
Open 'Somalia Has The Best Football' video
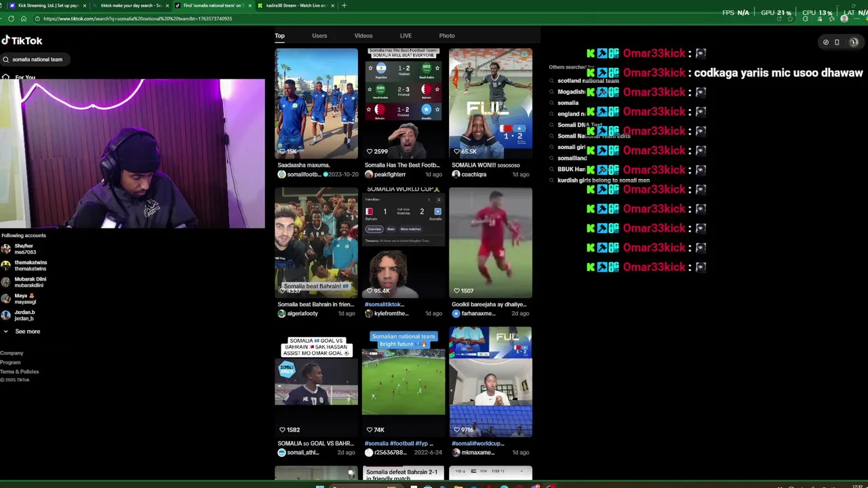coord(403,103)
